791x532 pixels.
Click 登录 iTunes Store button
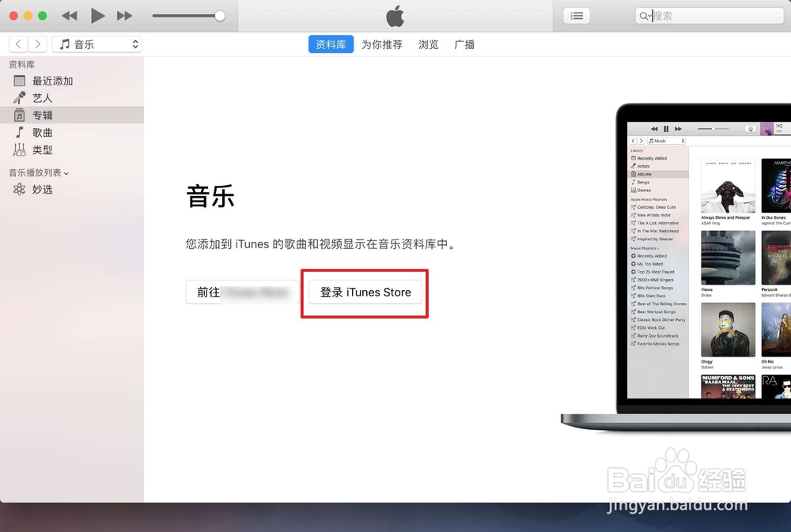(365, 292)
